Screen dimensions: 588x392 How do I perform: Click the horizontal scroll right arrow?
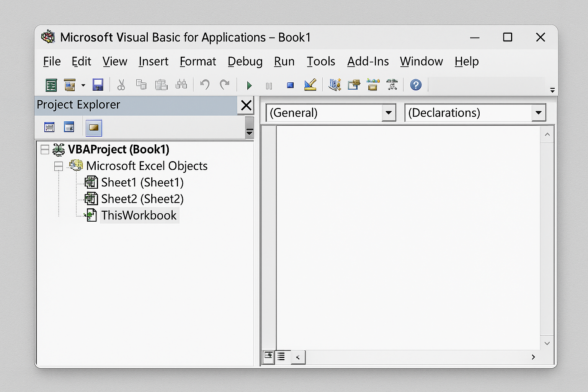533,357
